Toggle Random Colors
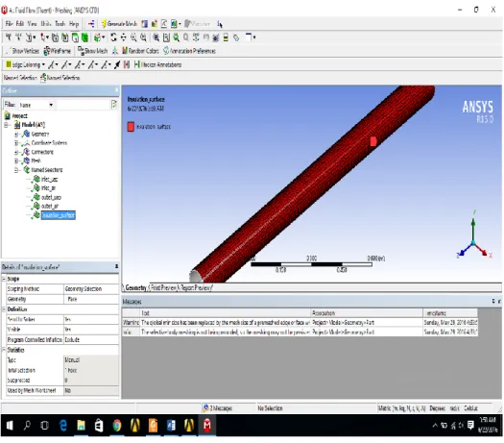This screenshot has height=443, width=504. pos(140,51)
